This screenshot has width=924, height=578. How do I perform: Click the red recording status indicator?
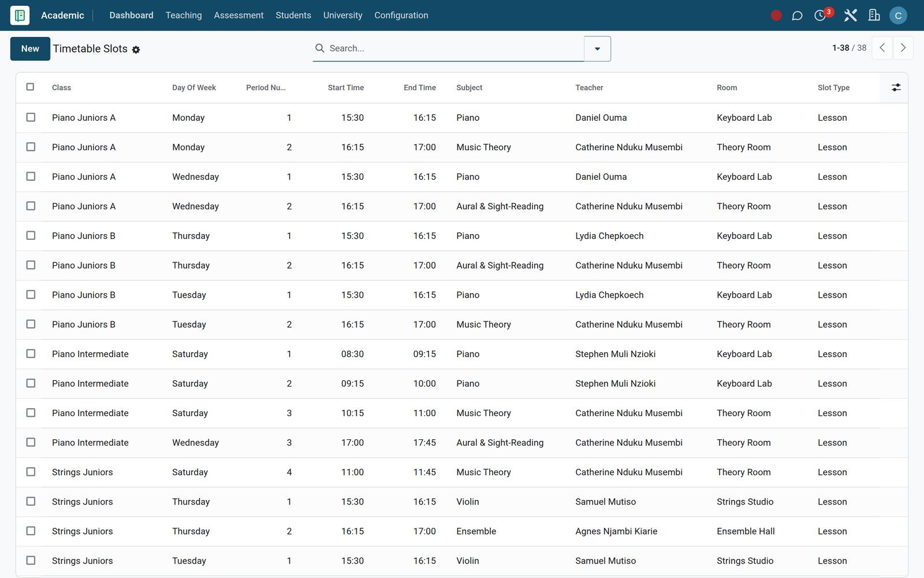[776, 16]
